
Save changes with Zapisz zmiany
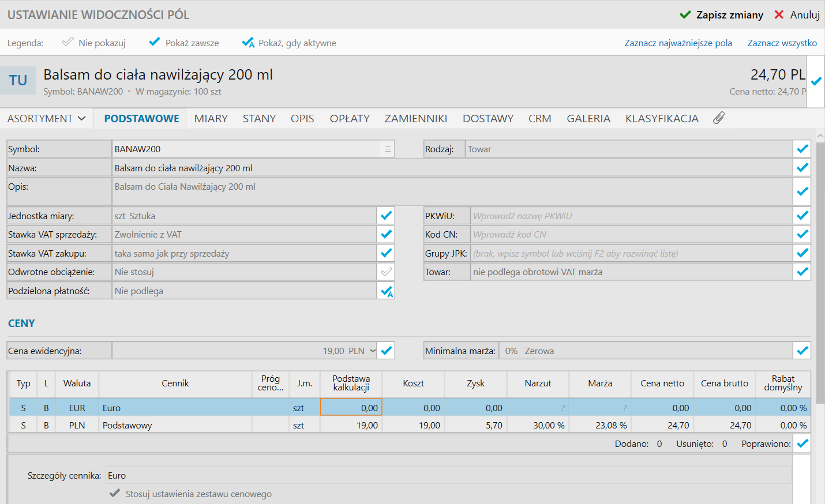click(x=721, y=14)
